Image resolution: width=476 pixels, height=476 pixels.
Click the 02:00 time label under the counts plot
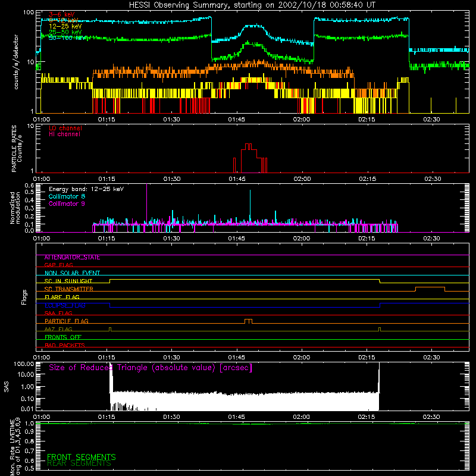coord(302,120)
